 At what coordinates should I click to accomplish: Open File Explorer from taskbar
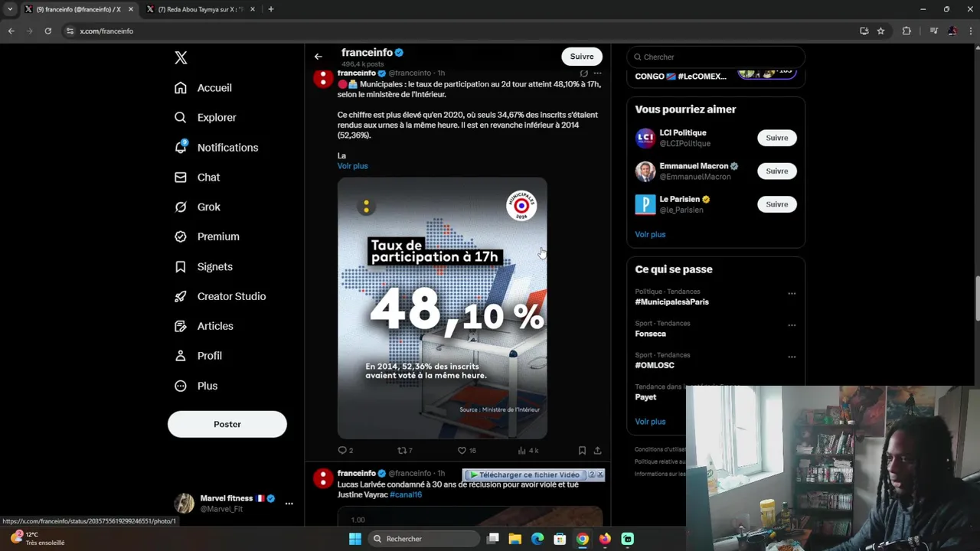click(x=515, y=539)
